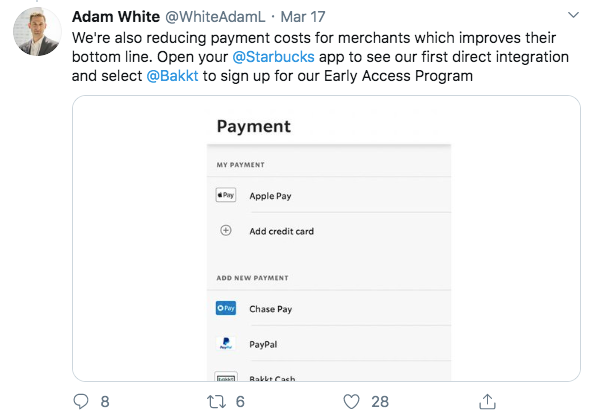
Task: Click the reply speech bubble icon
Action: (x=81, y=402)
